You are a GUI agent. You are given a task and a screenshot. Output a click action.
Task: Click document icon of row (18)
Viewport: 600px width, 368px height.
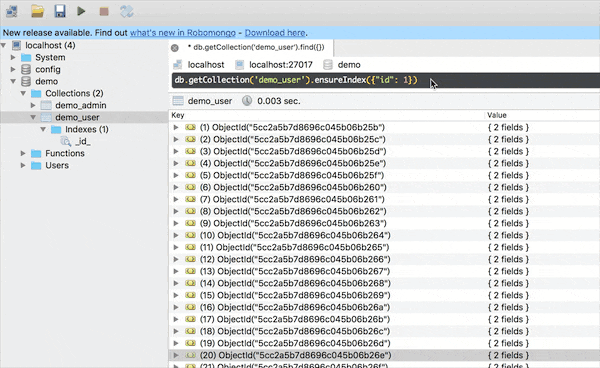[x=190, y=331]
